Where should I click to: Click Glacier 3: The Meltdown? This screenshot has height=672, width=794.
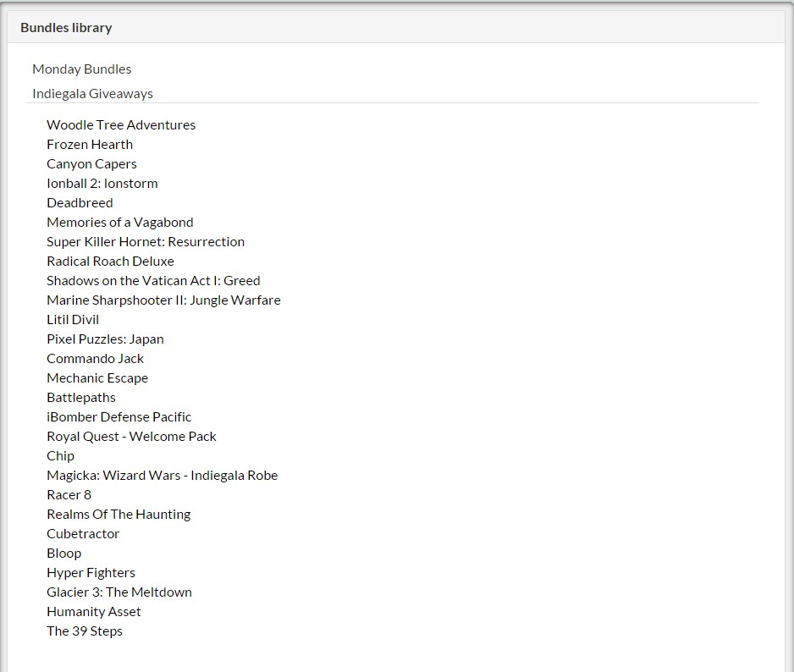tap(119, 592)
